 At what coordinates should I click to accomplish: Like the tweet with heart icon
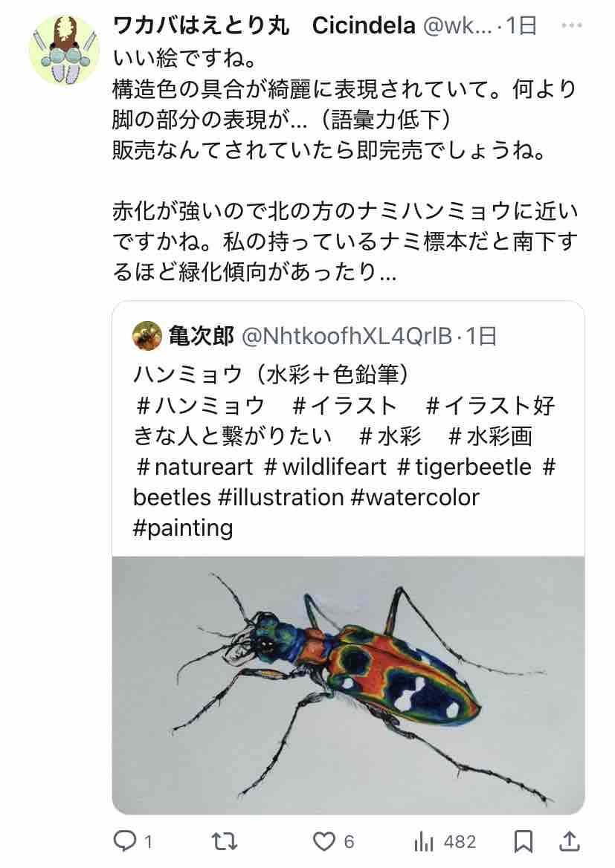[324, 841]
